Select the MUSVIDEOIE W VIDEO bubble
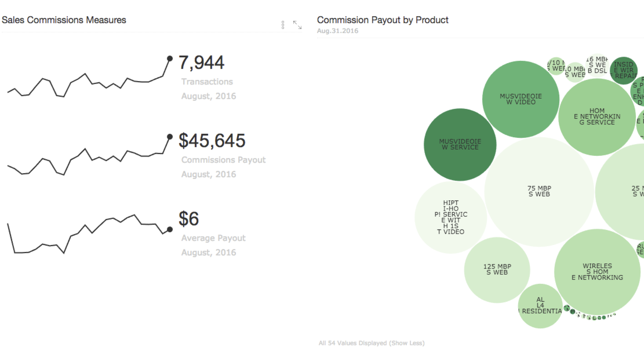Screen dimensions: 644x362 (521, 99)
